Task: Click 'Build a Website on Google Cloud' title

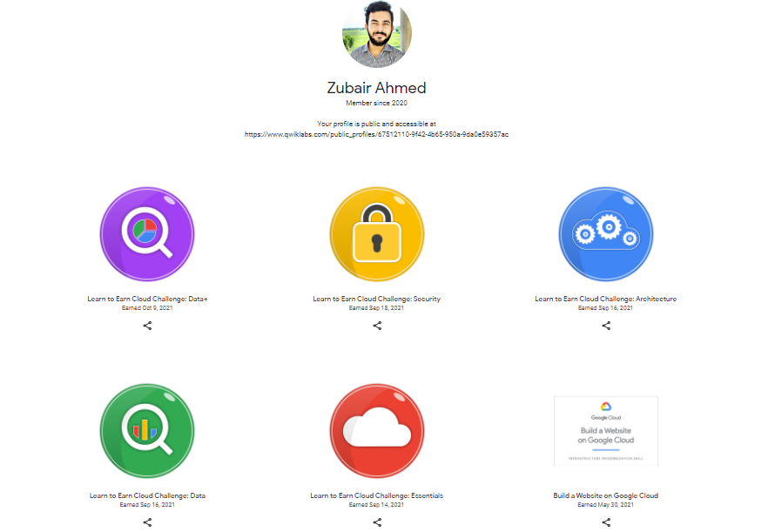Action: pyautogui.click(x=606, y=495)
